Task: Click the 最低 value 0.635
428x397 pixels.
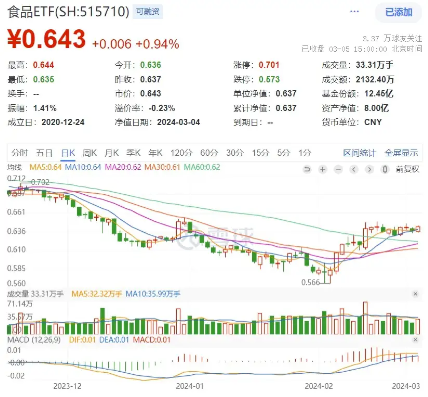Action: pyautogui.click(x=43, y=79)
